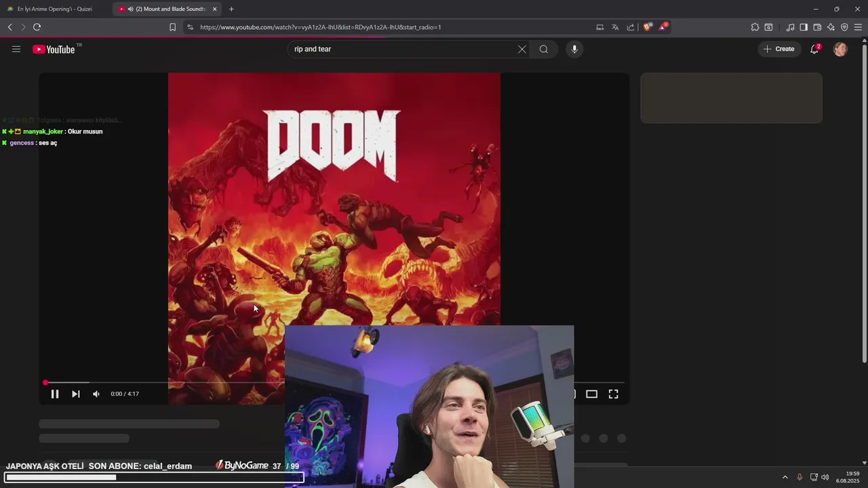Close the Mount and Blade tab
Image resolution: width=868 pixels, height=488 pixels.
(x=215, y=9)
